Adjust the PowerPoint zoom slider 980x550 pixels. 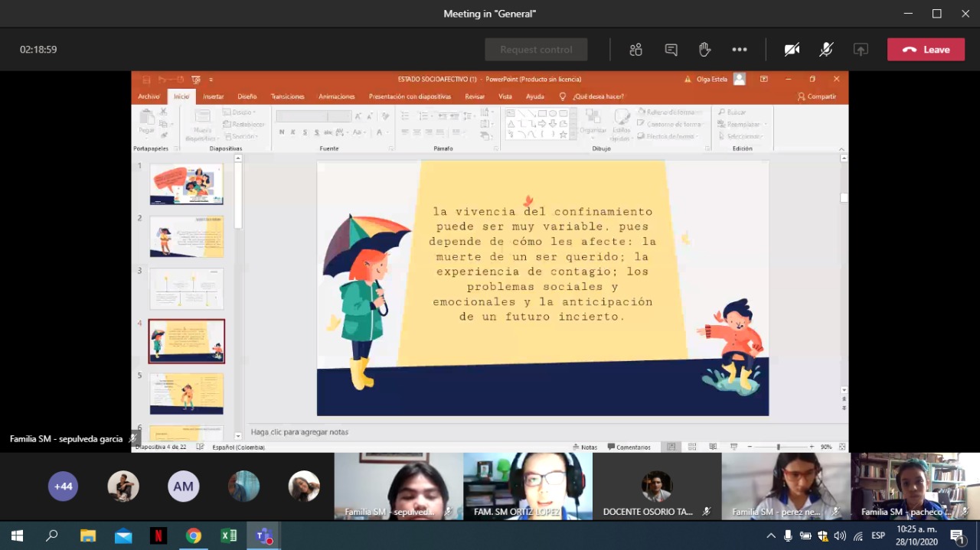[779, 447]
